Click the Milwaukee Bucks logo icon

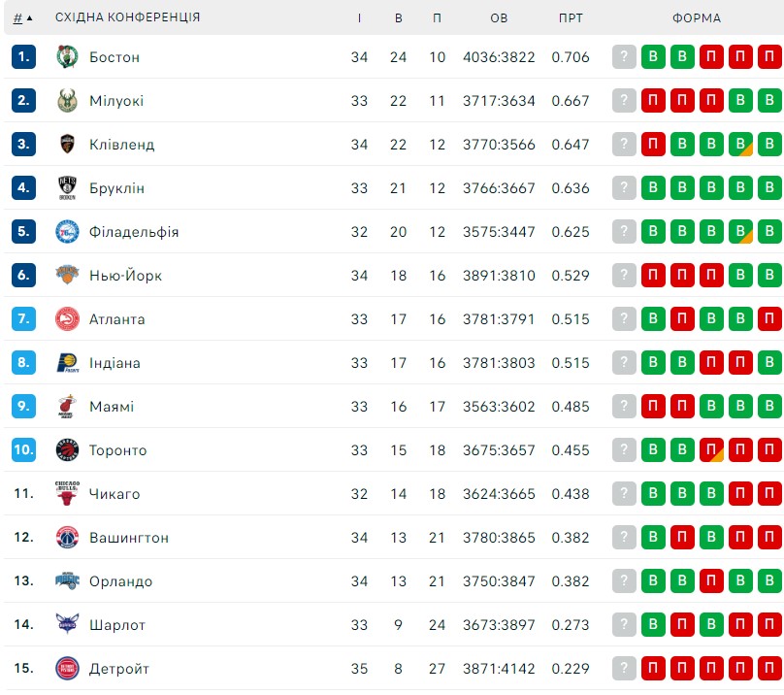pyautogui.click(x=67, y=101)
